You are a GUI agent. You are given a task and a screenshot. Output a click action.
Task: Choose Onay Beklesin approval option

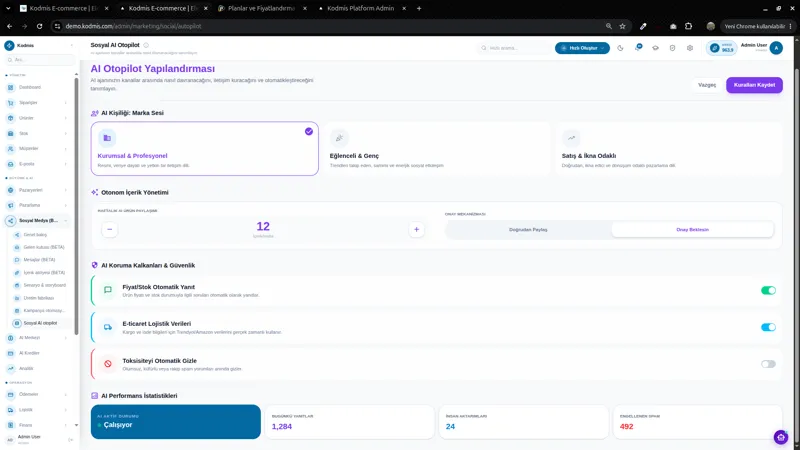click(x=692, y=230)
